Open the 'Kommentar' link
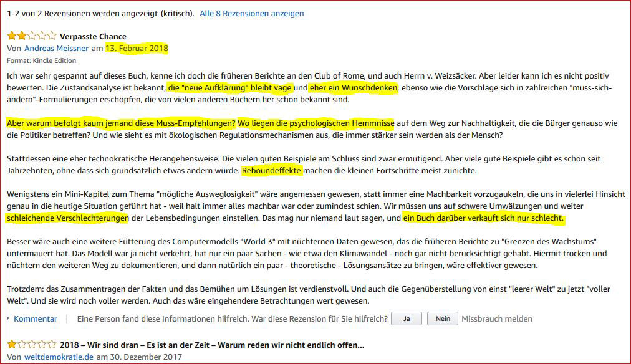 (x=36, y=318)
